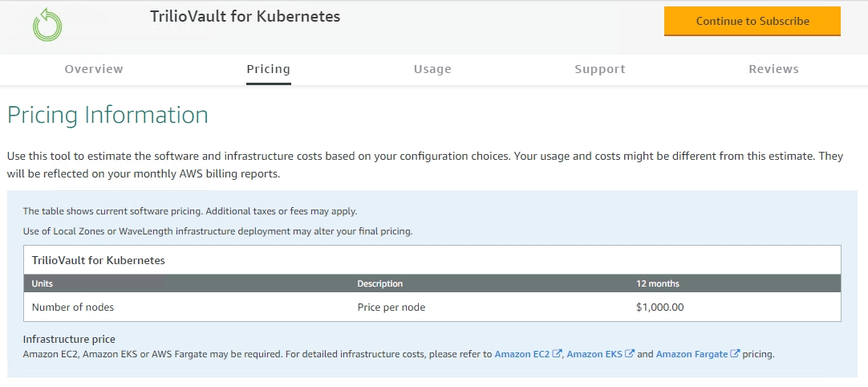Go to the Support tab
Image resolution: width=868 pixels, height=387 pixels.
[x=599, y=69]
